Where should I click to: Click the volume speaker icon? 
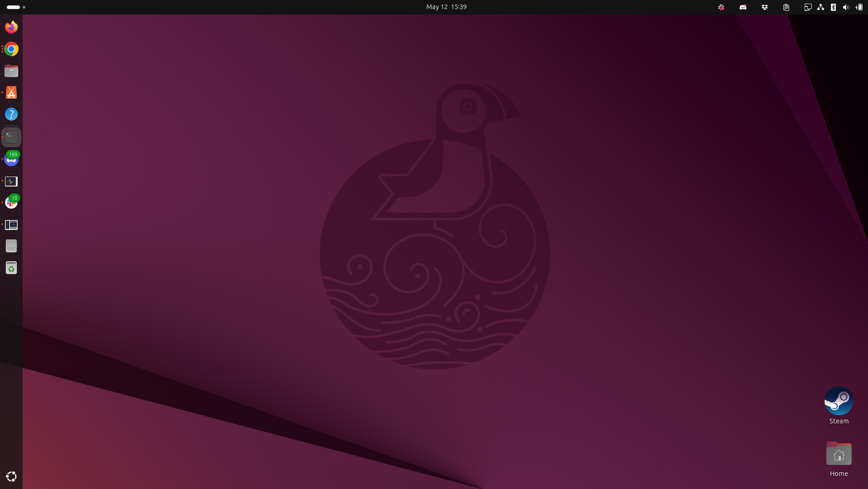click(x=846, y=7)
